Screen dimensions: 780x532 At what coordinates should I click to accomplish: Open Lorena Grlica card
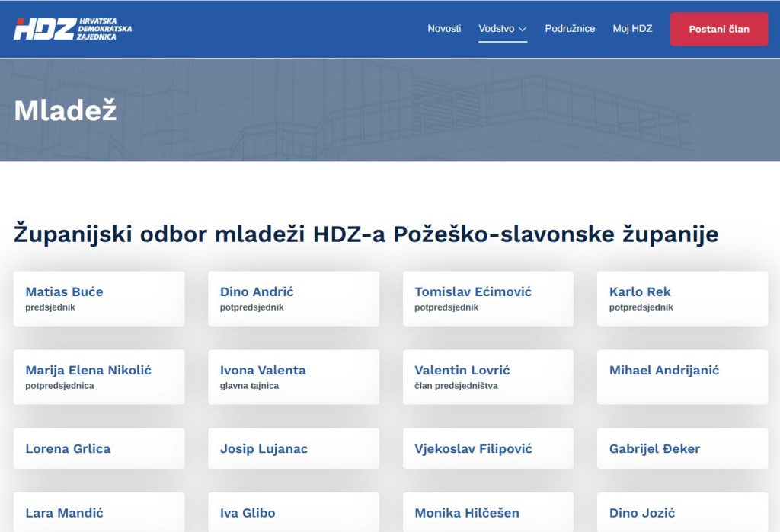click(99, 448)
